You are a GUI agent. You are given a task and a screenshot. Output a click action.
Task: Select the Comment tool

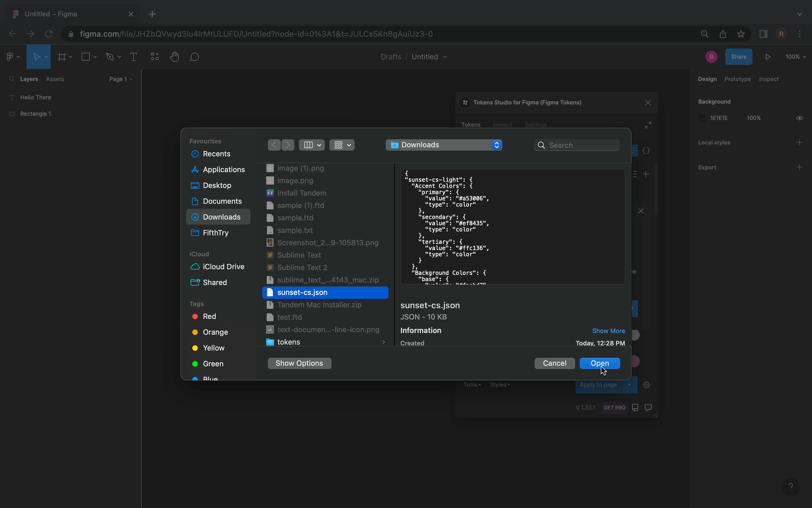[x=195, y=57]
